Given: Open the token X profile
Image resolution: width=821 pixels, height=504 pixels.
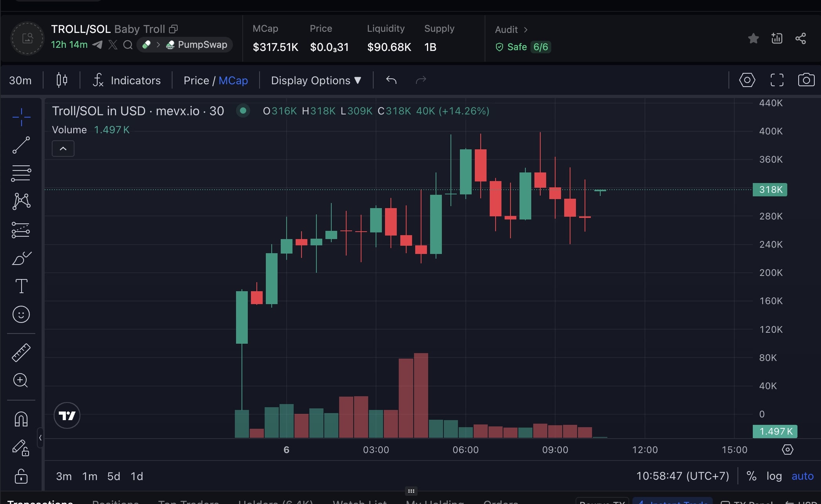Looking at the screenshot, I should click(113, 45).
